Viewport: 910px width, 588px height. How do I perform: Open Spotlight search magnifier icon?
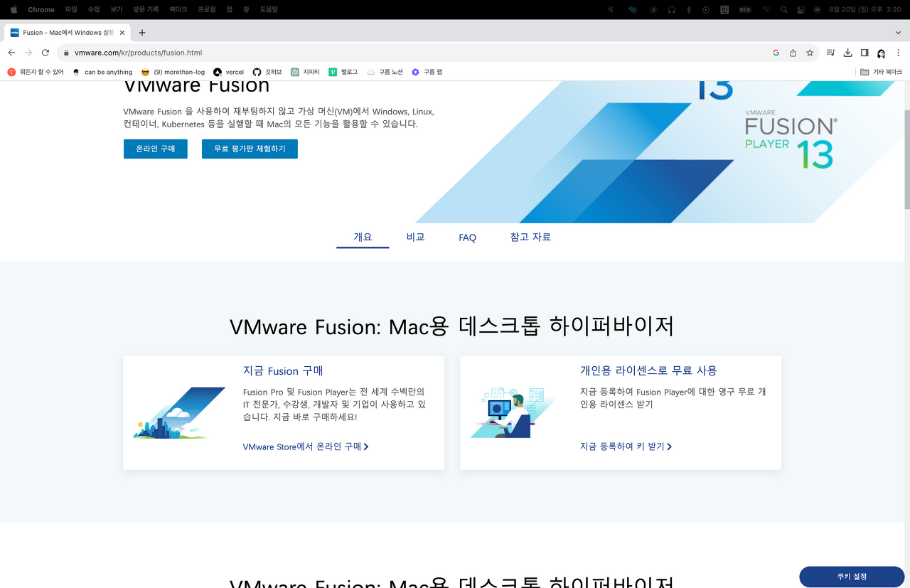[783, 9]
